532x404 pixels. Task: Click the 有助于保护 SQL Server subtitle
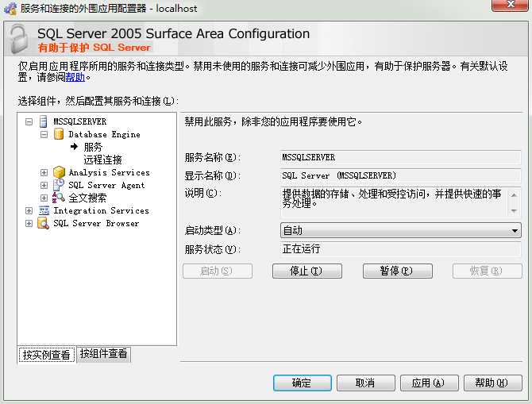[94, 48]
